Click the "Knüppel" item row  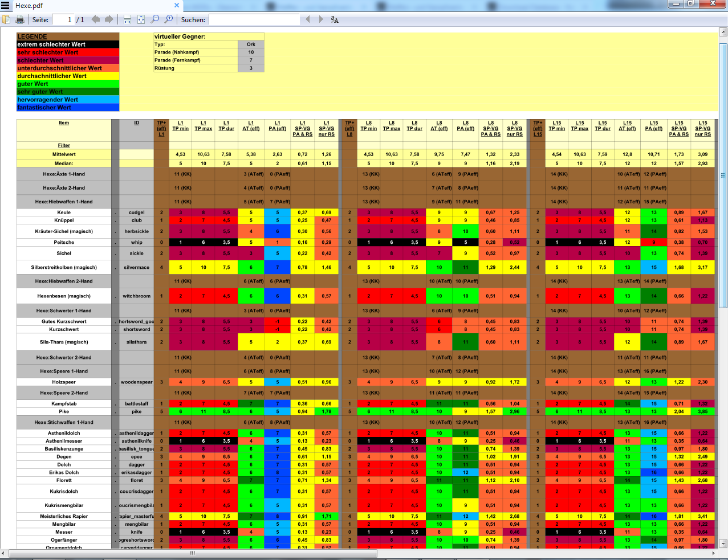(x=64, y=220)
